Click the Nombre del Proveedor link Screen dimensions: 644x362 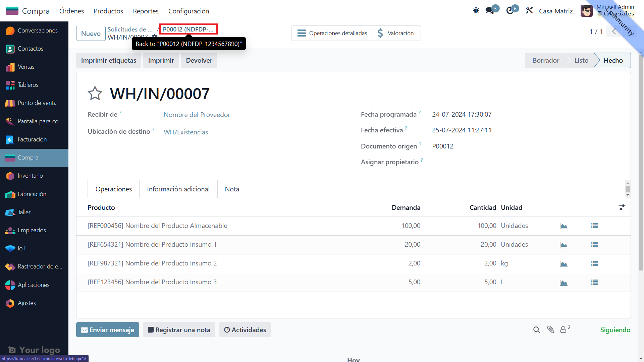click(197, 115)
